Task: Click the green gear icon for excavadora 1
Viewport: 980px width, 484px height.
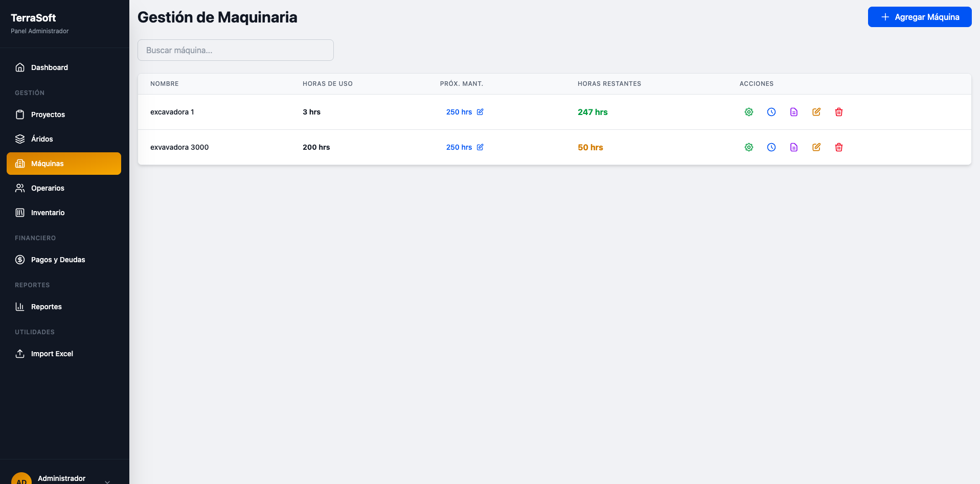Action: point(748,112)
